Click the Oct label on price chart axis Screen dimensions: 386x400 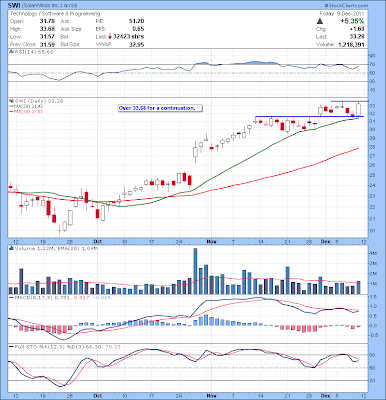pyautogui.click(x=97, y=241)
